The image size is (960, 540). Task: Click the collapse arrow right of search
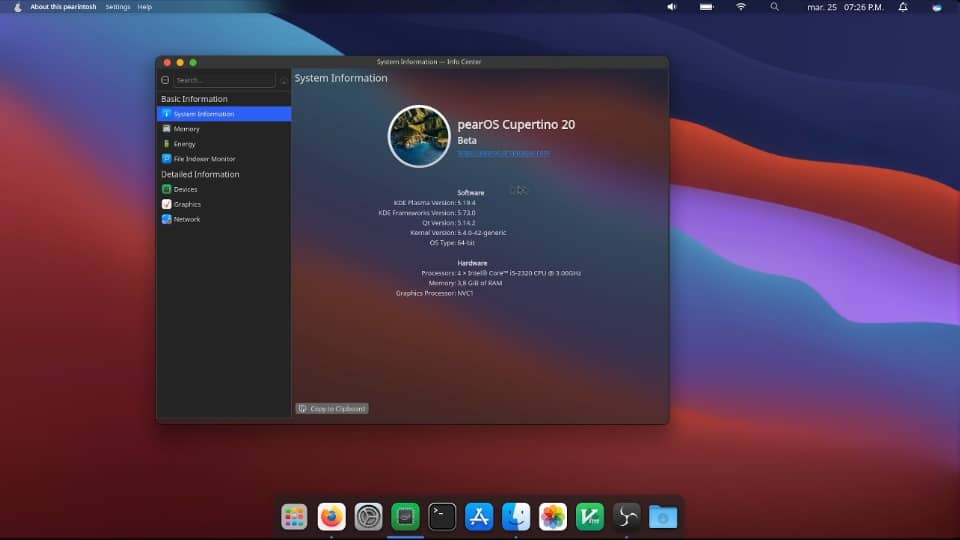pyautogui.click(x=283, y=80)
